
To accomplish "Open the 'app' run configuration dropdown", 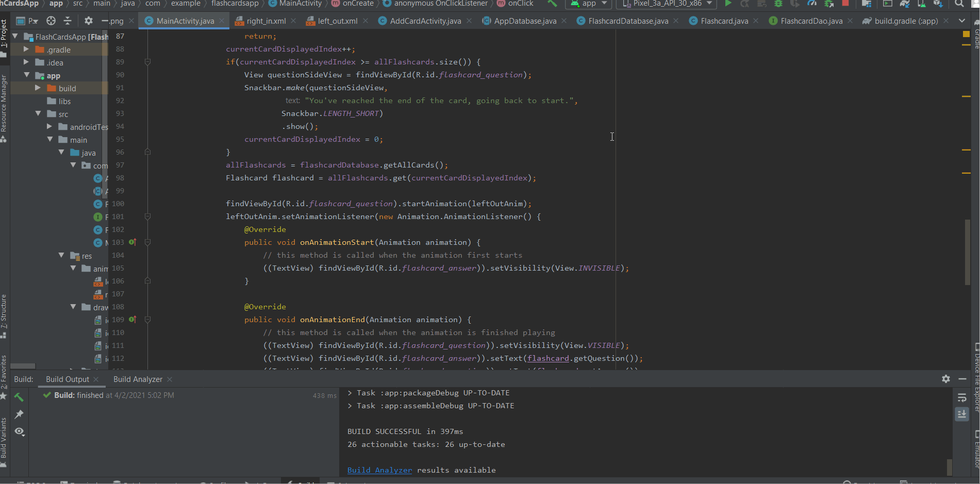I will [x=588, y=4].
